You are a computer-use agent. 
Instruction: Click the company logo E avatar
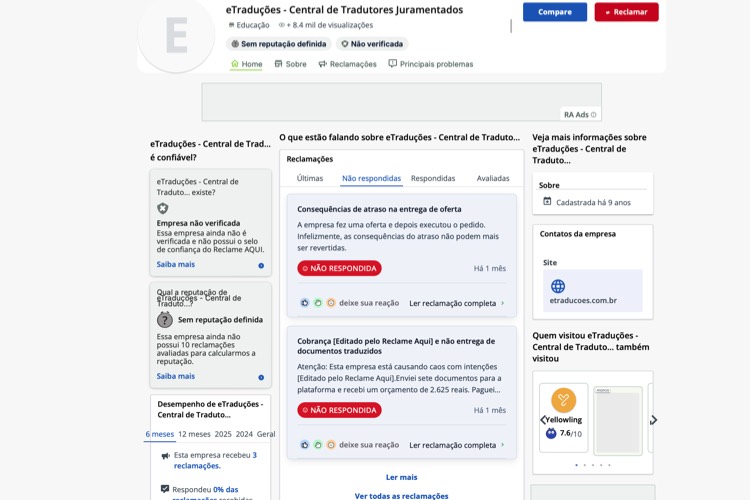coord(176,34)
